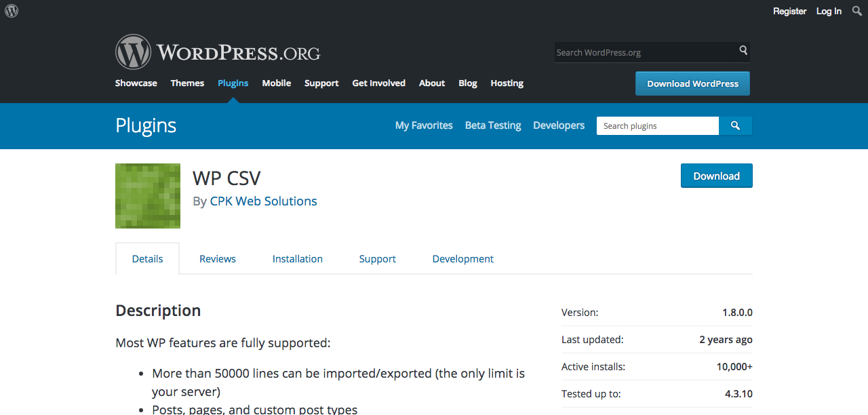This screenshot has width=868, height=415.
Task: Click the 'Last updated:' label
Action: (593, 340)
